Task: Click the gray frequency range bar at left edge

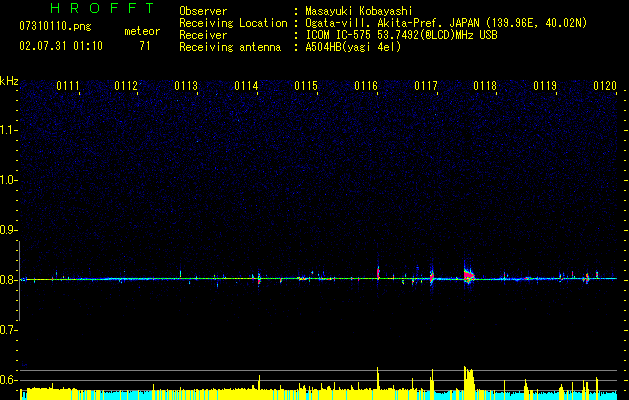Action: pos(19,281)
